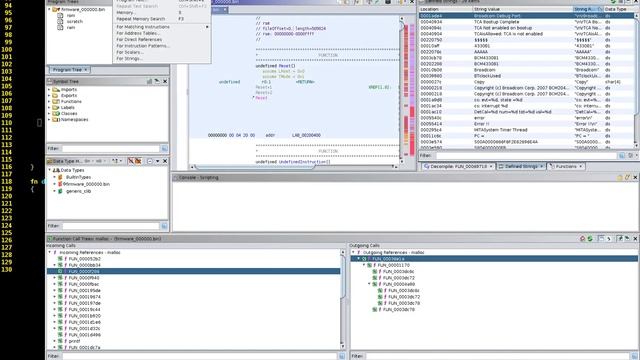Click Defined Strings vertical scrollbar
Viewport: 640px width, 360px height.
(x=636, y=80)
